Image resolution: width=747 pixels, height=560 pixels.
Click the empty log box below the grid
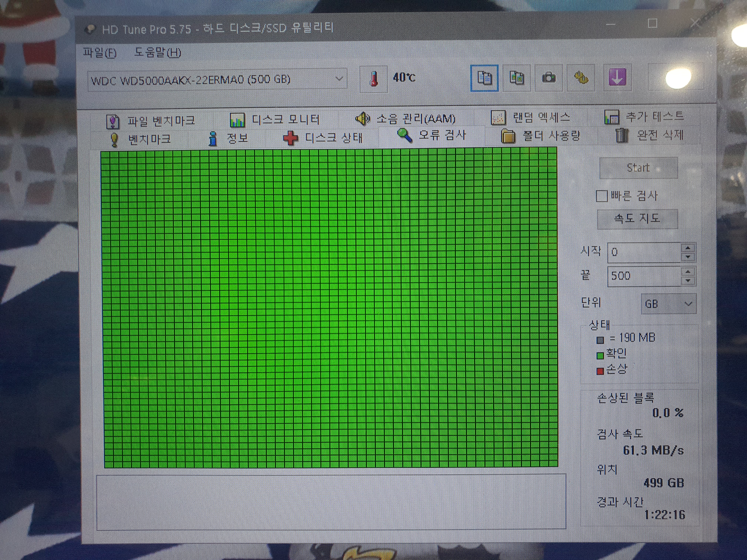(331, 502)
